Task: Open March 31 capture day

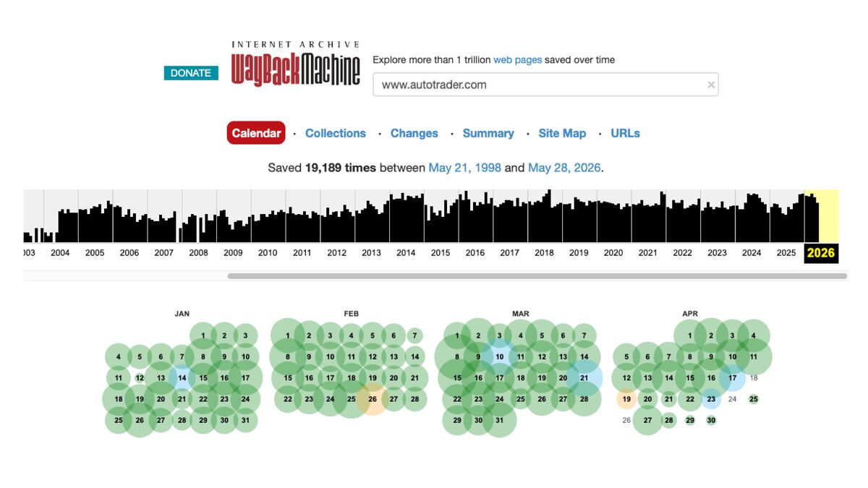Action: click(499, 420)
